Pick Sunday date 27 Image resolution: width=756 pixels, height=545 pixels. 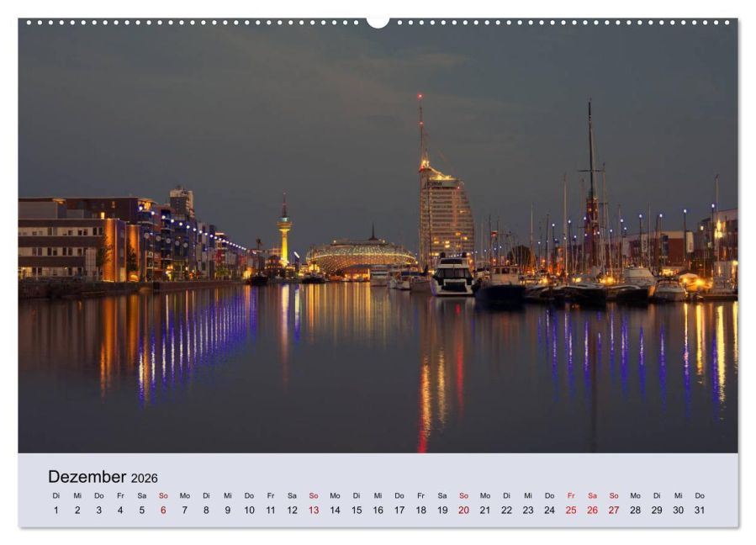point(614,510)
